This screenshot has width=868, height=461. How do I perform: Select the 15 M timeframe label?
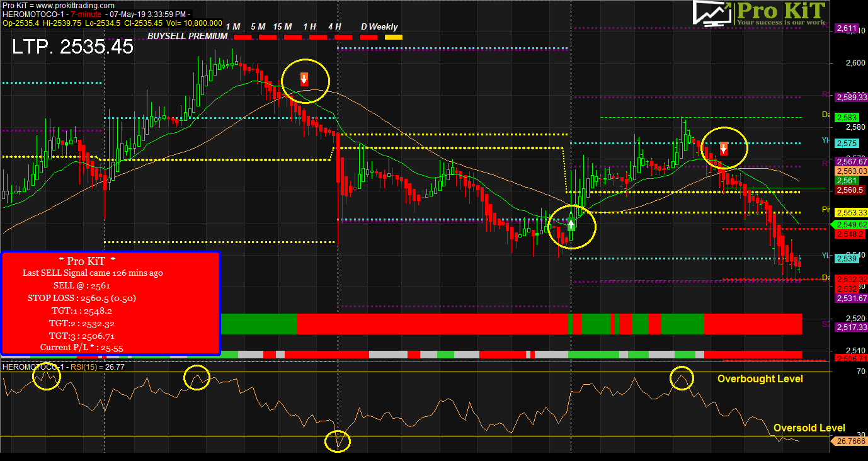[x=282, y=26]
